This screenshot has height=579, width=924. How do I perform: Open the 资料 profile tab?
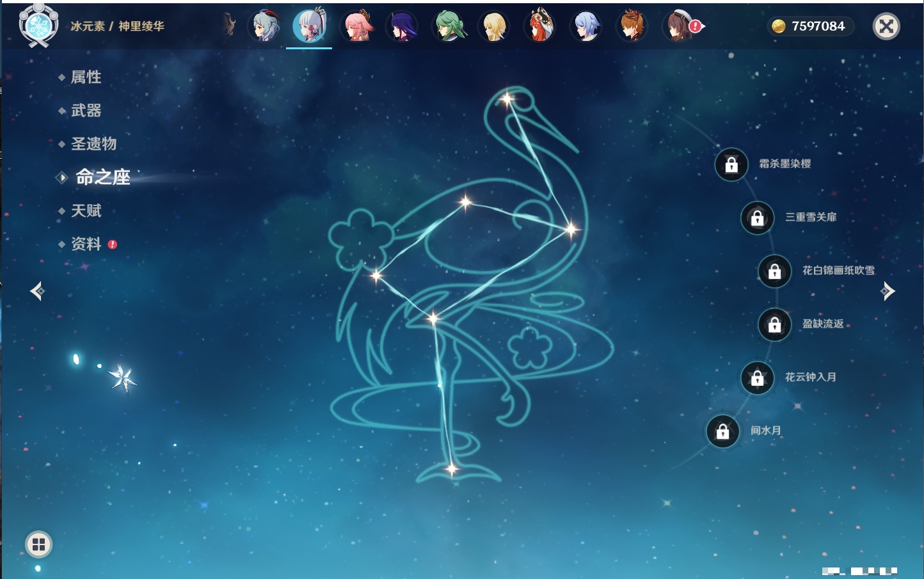pos(86,244)
